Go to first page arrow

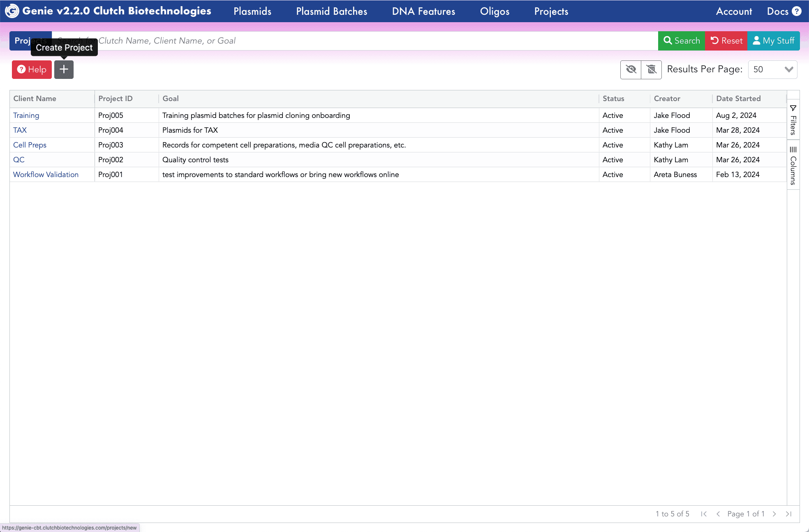pyautogui.click(x=704, y=514)
